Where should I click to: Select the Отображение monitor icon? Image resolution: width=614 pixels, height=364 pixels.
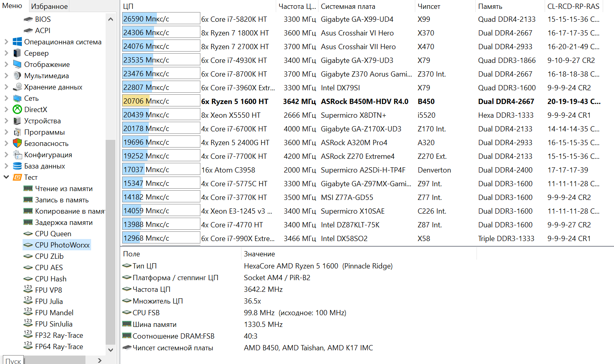(x=17, y=64)
